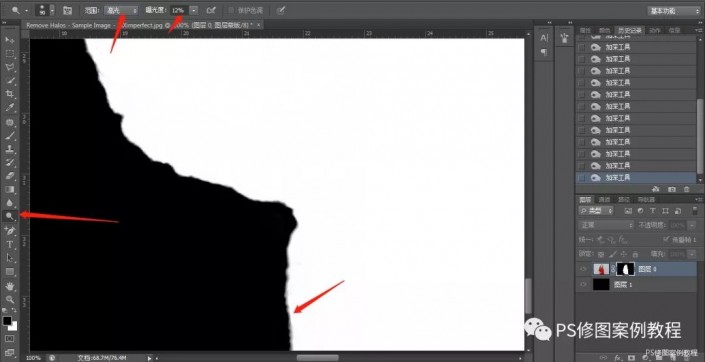Select the Eraser tool
Image resolution: width=705 pixels, height=362 pixels.
(9, 176)
